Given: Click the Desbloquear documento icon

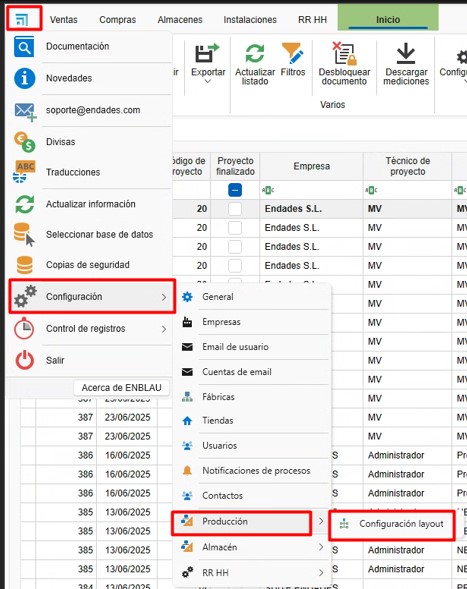Looking at the screenshot, I should (x=344, y=53).
